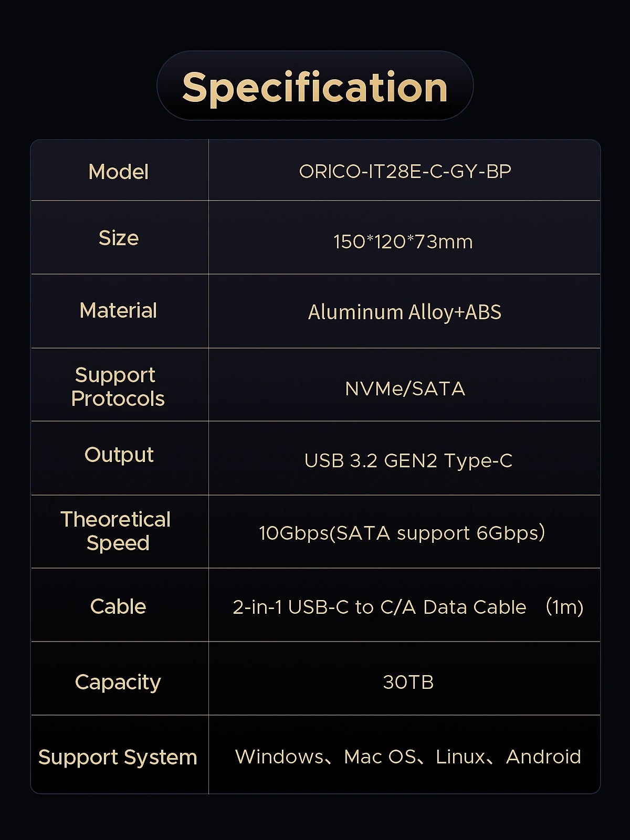This screenshot has width=630, height=840.
Task: Click the 30TB capacity value
Action: 408,682
